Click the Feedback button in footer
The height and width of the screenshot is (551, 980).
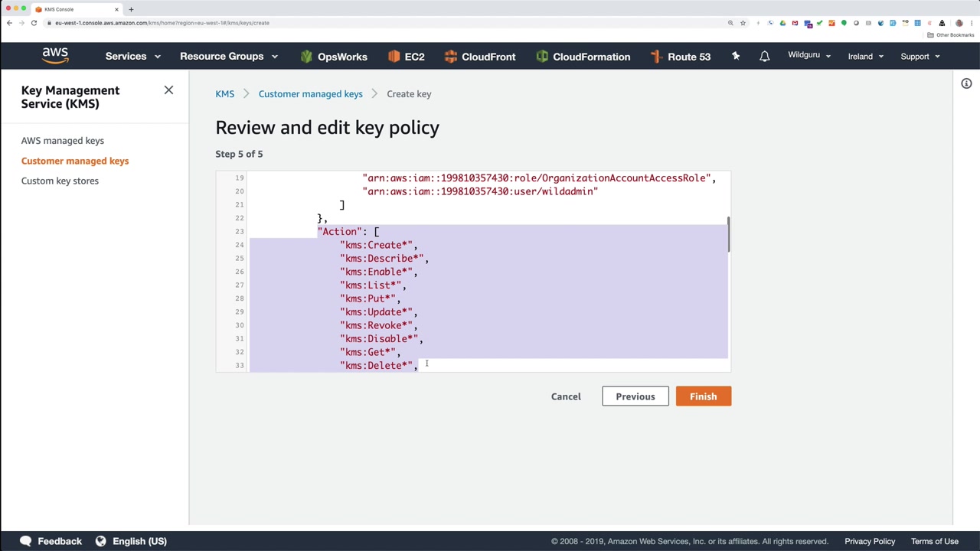[x=51, y=541]
